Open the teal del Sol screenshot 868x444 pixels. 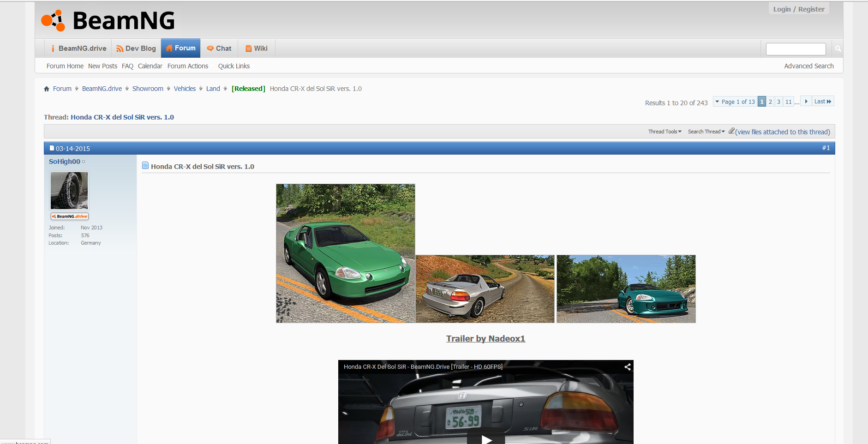click(626, 289)
